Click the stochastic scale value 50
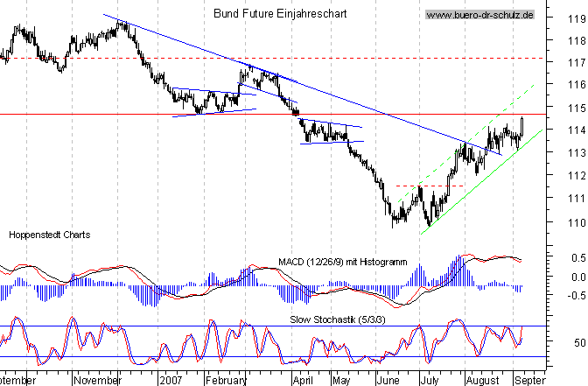The height and width of the screenshot is (386, 588). tap(580, 343)
